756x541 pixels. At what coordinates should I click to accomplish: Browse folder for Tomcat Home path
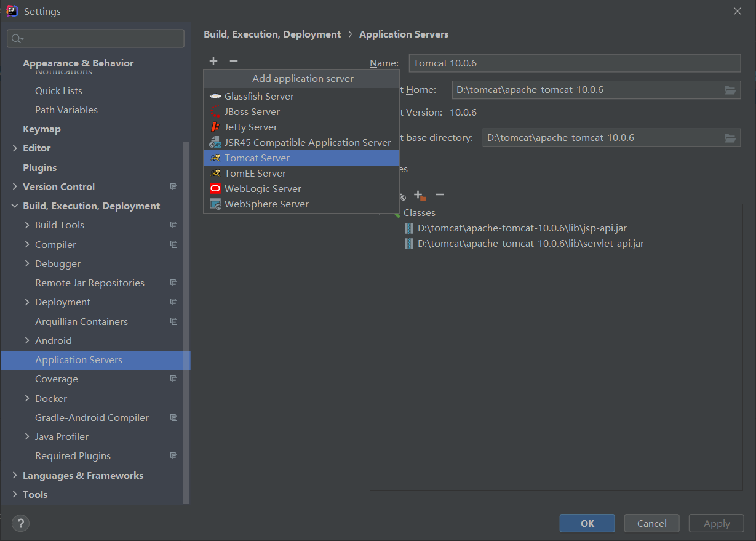(x=730, y=90)
